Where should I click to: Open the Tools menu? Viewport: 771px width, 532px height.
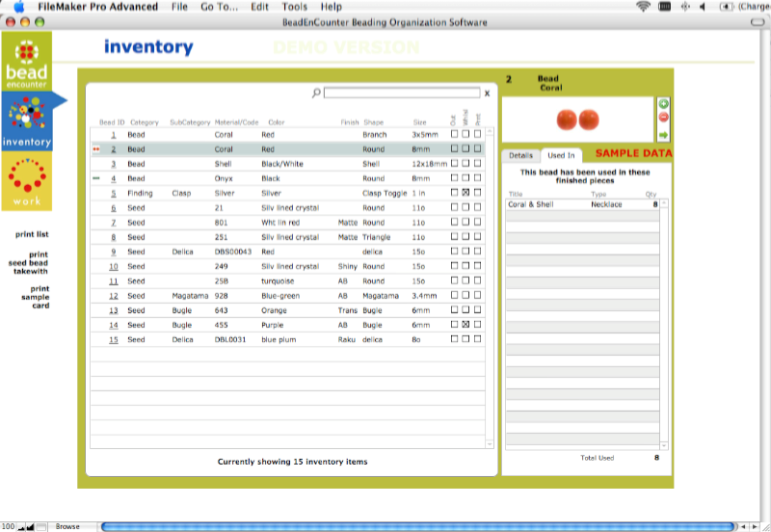tap(295, 7)
